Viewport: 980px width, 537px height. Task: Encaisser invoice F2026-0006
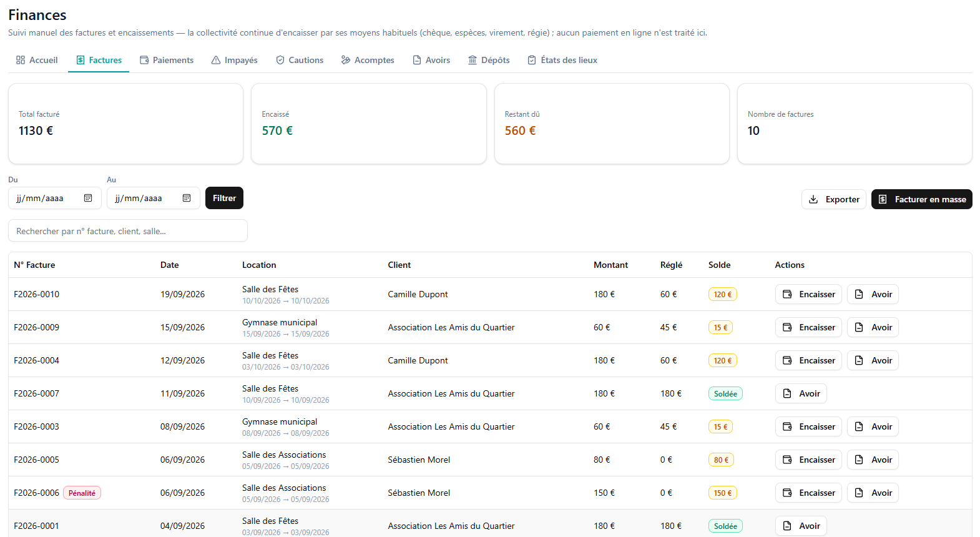click(809, 493)
